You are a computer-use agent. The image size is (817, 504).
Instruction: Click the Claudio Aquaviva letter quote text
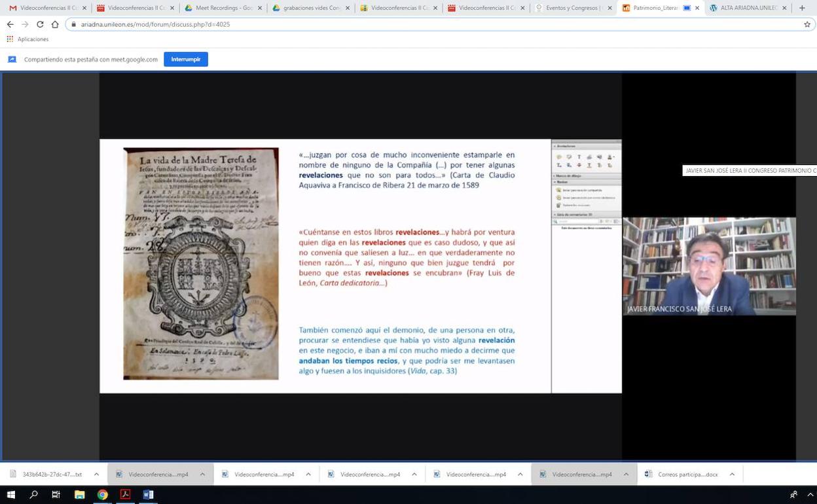coord(407,170)
